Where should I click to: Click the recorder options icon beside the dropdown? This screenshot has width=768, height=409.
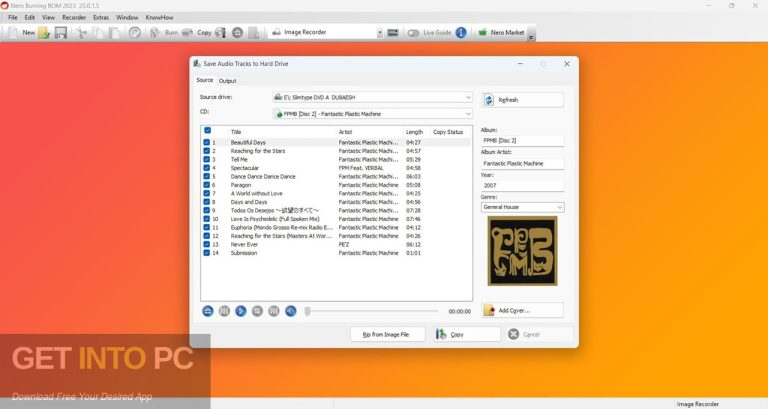[x=393, y=32]
